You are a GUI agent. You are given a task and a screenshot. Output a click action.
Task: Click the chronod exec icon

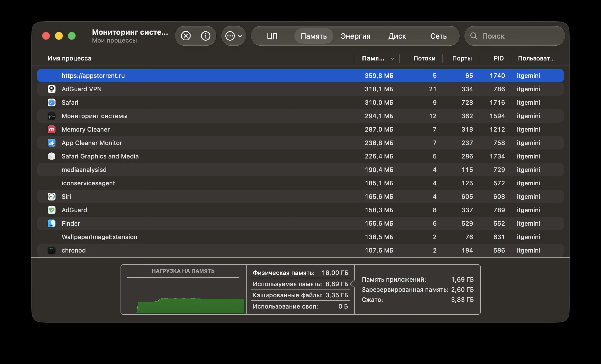pos(52,250)
